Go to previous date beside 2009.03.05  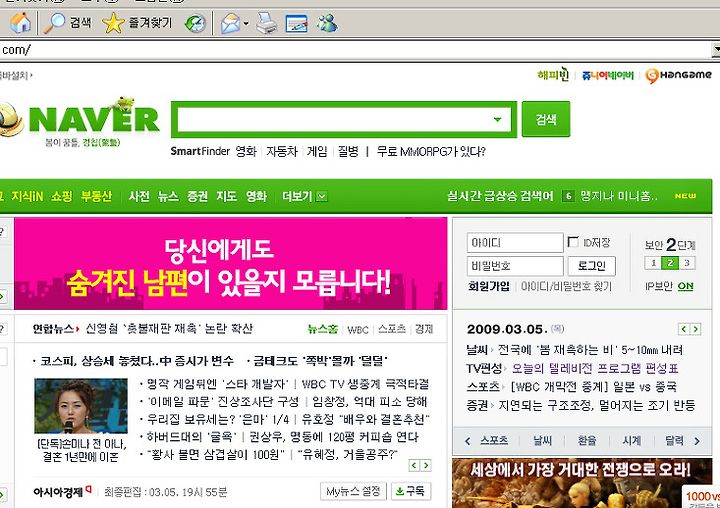[683, 329]
